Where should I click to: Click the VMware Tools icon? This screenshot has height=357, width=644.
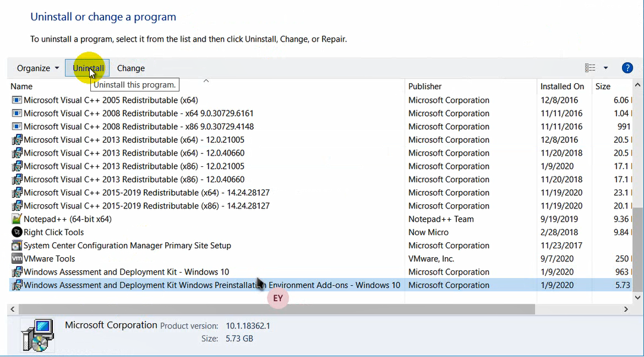click(17, 258)
